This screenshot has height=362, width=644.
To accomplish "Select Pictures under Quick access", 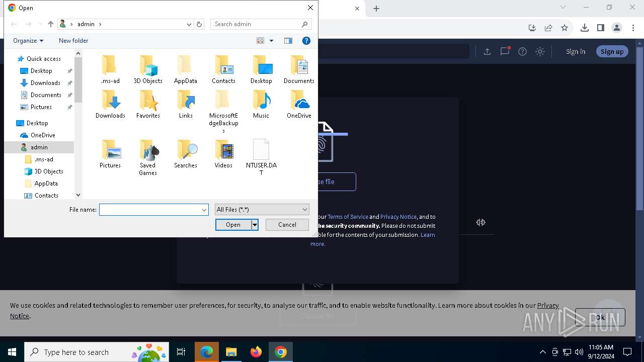I will [x=41, y=107].
